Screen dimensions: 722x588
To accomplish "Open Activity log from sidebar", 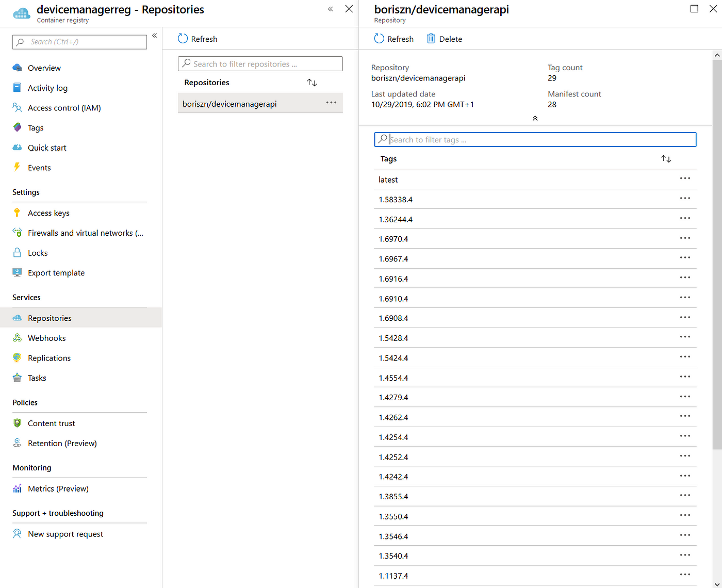I will tap(47, 88).
